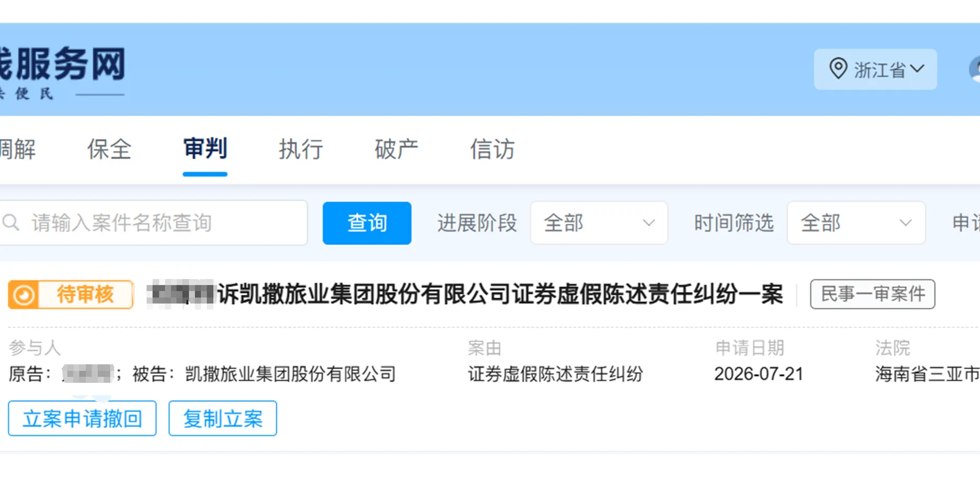
Task: Click the court name 海南省三亚市
Action: click(927, 374)
